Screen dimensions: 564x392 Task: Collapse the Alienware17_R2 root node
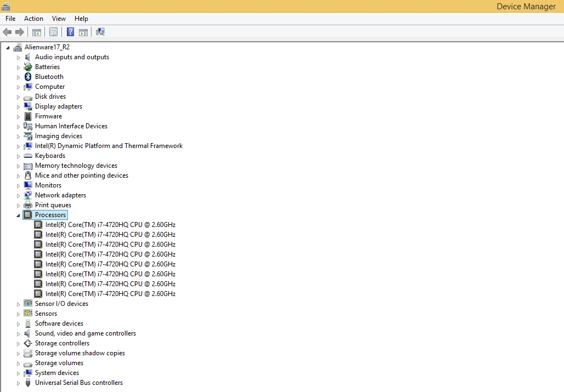(x=8, y=48)
